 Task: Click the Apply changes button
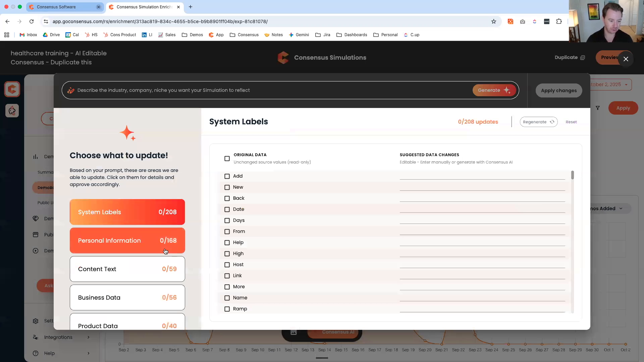pyautogui.click(x=559, y=90)
